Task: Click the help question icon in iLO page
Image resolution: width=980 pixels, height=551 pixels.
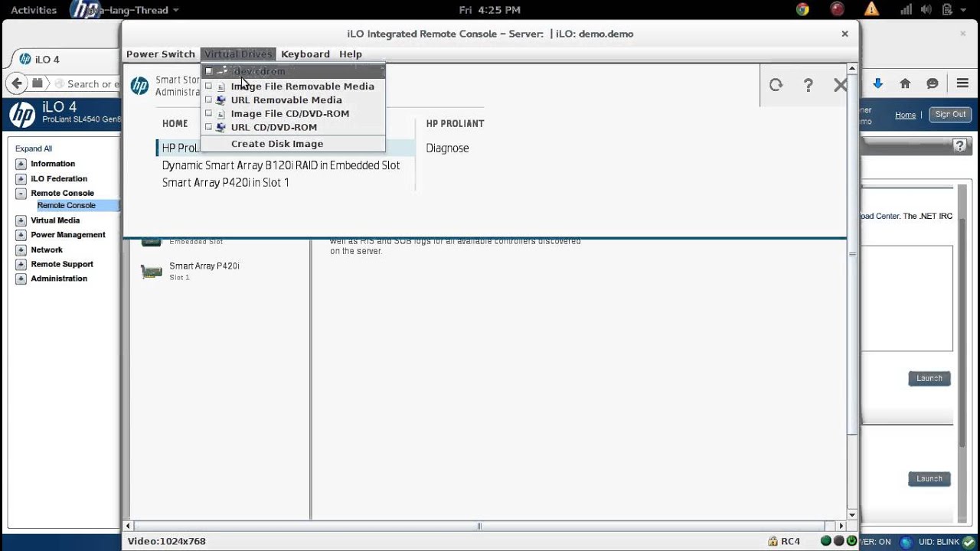Action: [960, 145]
